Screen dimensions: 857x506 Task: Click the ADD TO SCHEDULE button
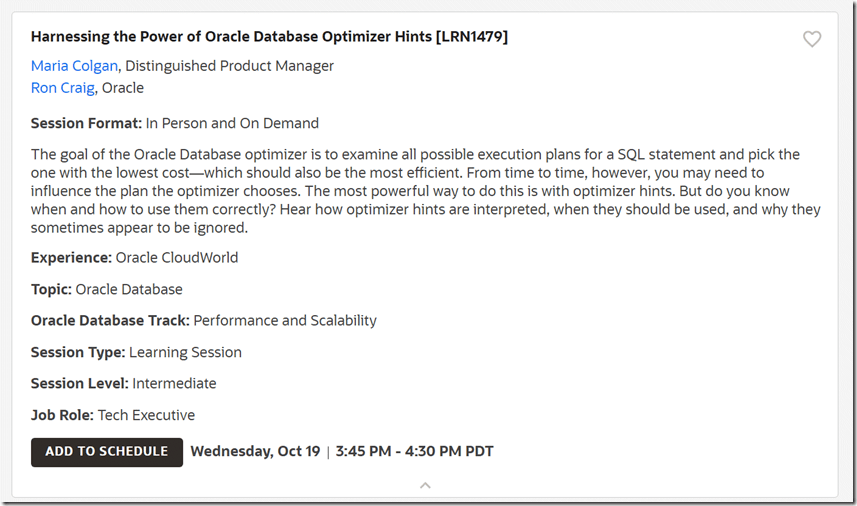[x=107, y=452]
